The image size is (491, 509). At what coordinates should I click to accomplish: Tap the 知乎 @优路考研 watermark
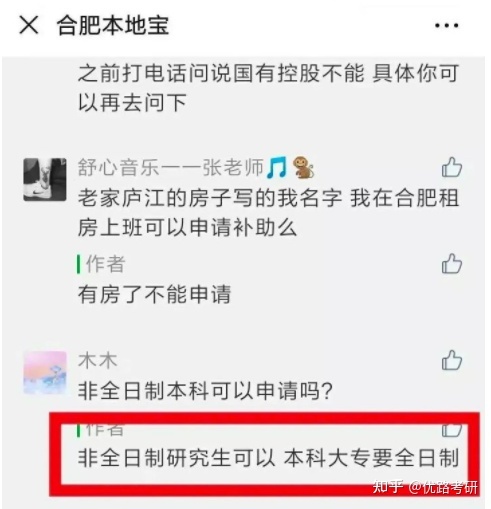(x=425, y=487)
